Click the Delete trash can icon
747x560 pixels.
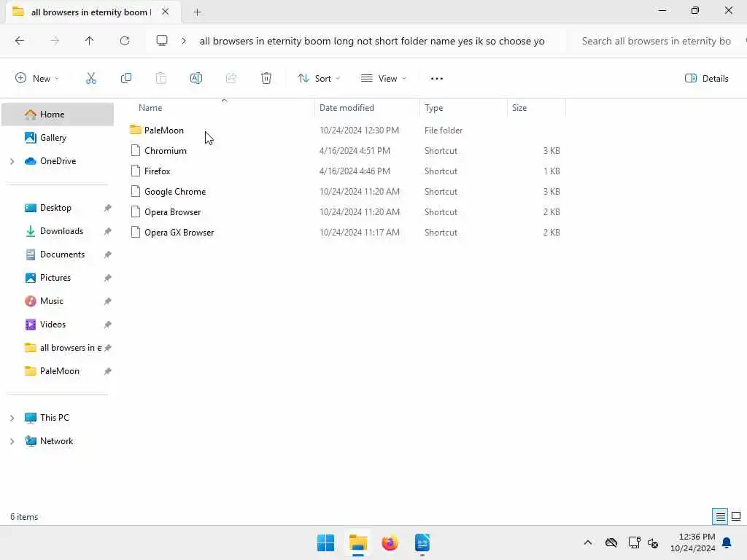266,79
